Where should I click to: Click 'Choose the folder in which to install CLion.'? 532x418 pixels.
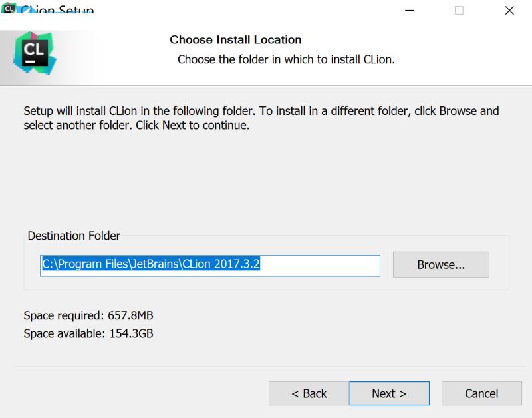[x=286, y=59]
